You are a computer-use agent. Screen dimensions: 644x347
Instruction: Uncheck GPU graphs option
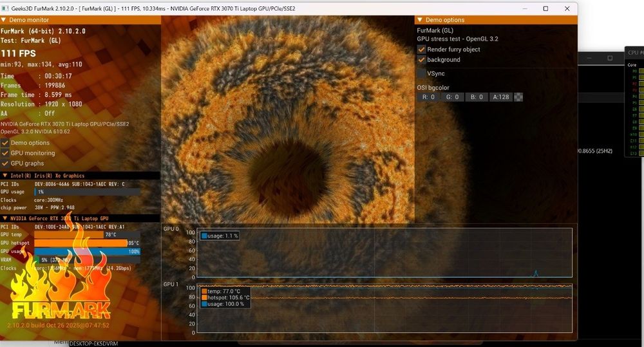(x=5, y=163)
